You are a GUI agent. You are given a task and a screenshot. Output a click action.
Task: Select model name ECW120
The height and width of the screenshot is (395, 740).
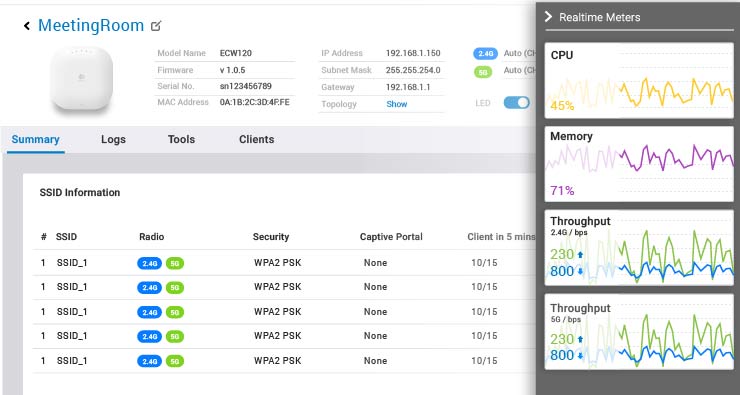point(235,53)
